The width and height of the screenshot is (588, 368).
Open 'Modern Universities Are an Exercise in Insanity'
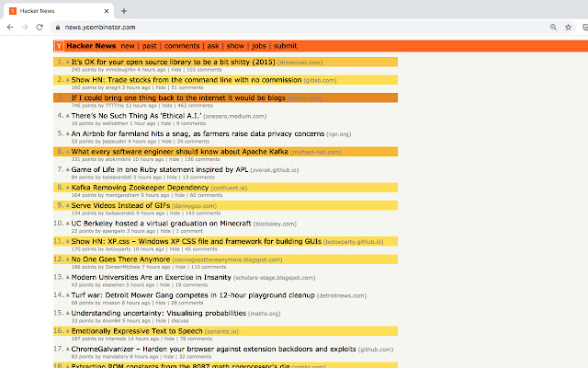pos(151,277)
